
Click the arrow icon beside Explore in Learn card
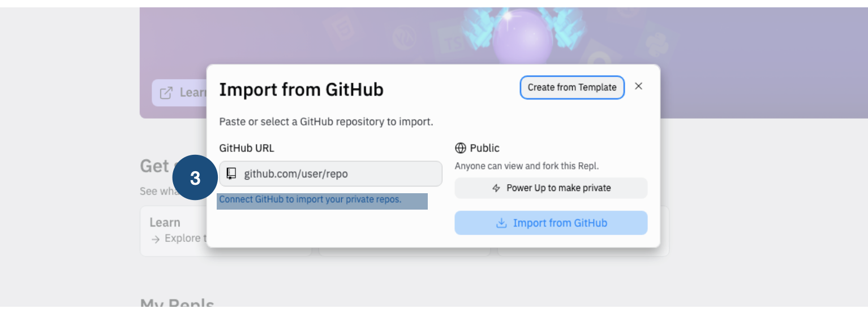click(156, 238)
